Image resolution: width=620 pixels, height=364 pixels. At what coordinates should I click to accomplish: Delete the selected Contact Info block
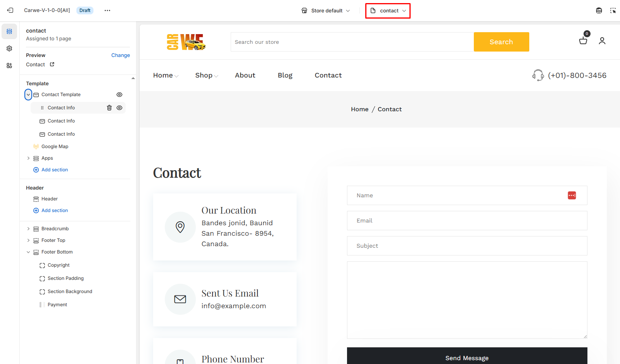(x=109, y=108)
